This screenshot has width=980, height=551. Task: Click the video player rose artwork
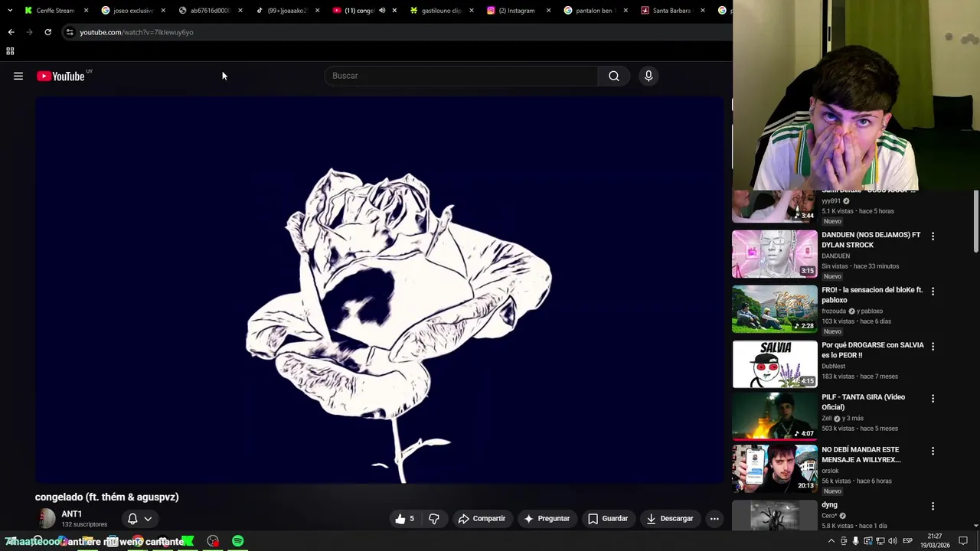pyautogui.click(x=379, y=289)
